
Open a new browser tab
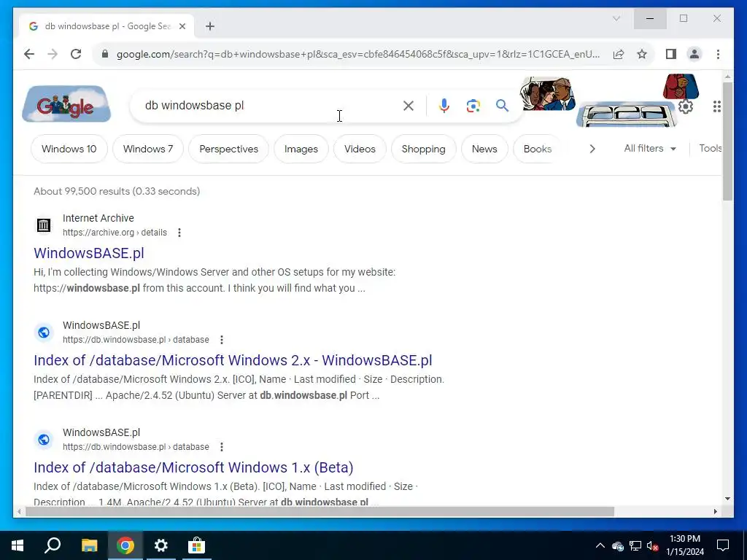(210, 26)
